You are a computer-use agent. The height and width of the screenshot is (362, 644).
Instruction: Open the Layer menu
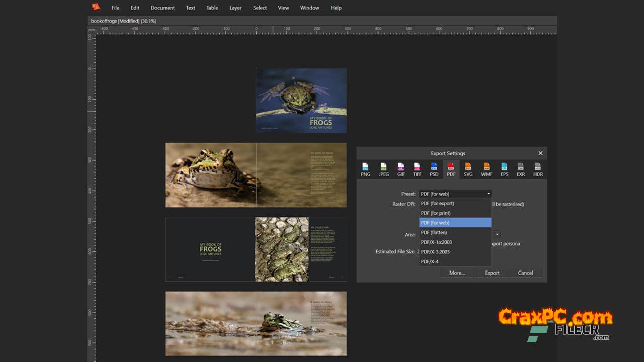(x=235, y=8)
